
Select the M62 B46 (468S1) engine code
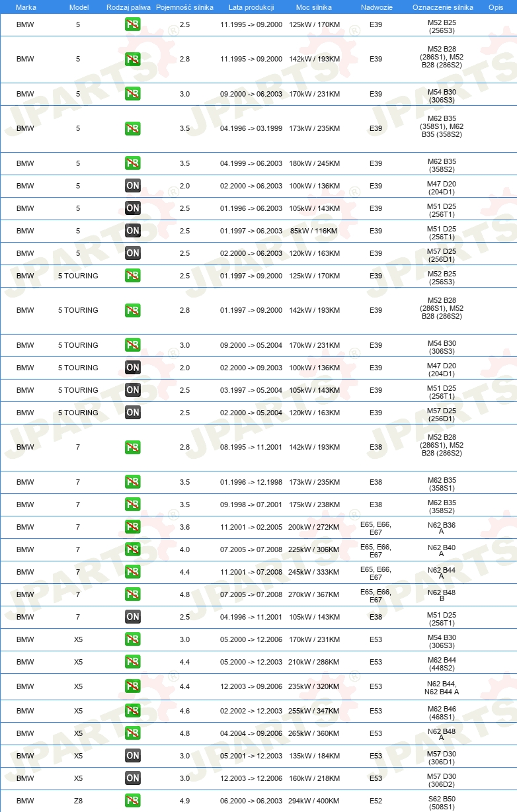(442, 713)
